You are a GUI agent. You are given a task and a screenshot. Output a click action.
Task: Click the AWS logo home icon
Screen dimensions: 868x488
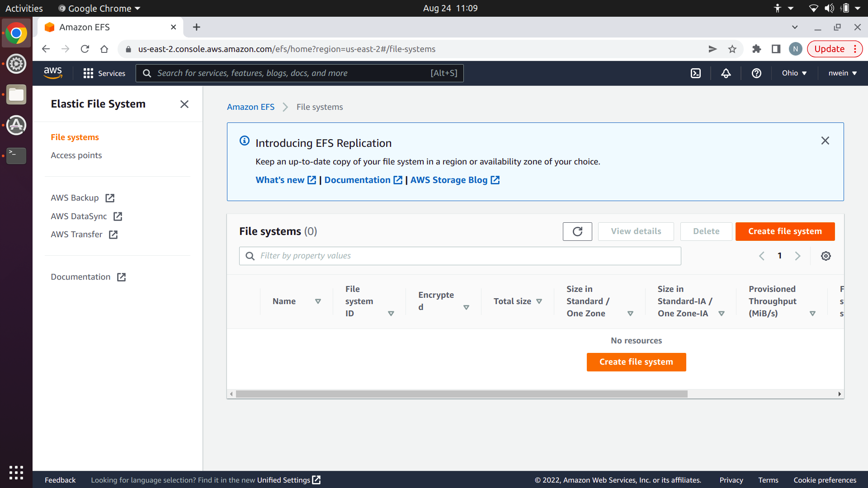click(53, 73)
